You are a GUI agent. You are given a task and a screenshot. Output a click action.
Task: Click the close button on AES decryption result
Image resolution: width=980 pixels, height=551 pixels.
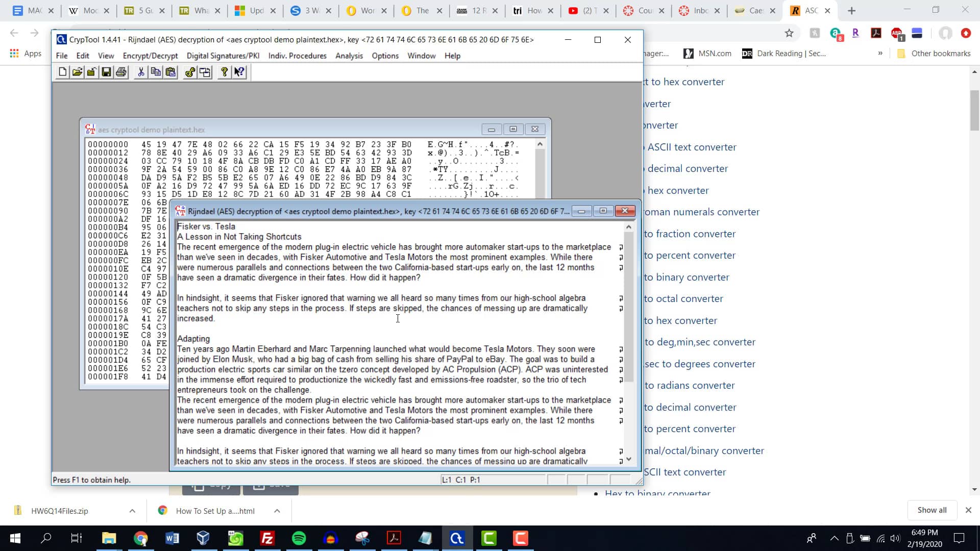(x=625, y=211)
